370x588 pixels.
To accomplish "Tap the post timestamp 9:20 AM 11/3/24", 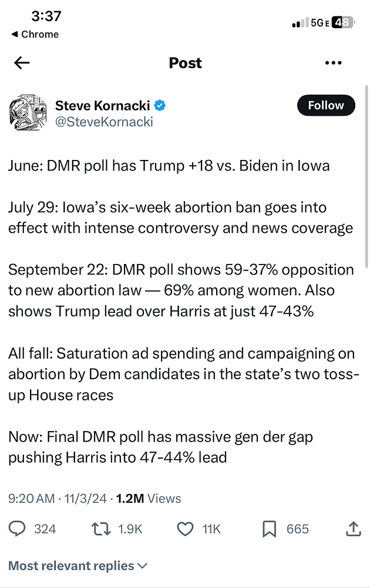I will [57, 499].
